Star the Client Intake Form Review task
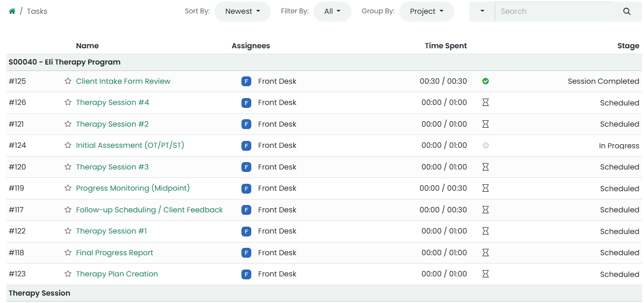 click(x=68, y=81)
